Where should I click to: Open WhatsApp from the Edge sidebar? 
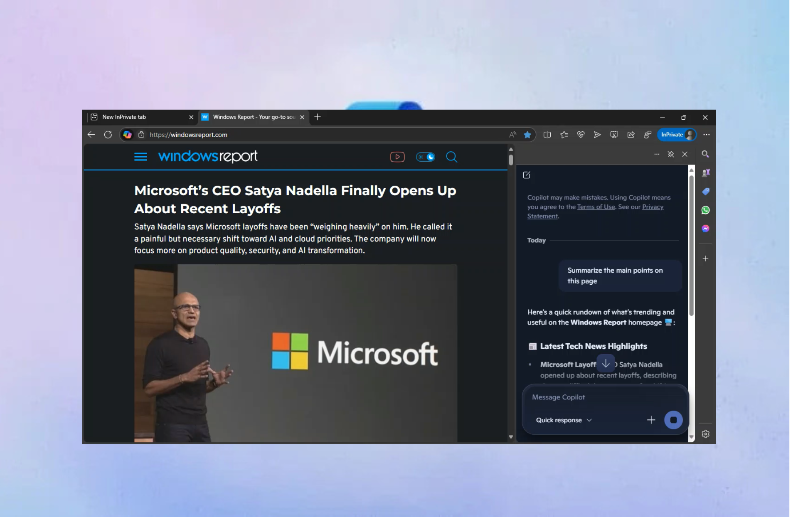click(705, 210)
